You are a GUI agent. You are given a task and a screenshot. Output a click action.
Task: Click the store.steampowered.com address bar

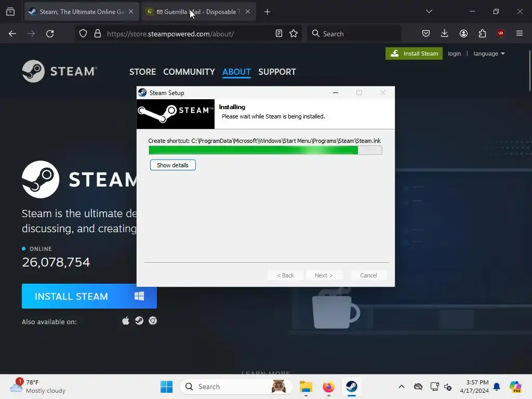click(188, 34)
